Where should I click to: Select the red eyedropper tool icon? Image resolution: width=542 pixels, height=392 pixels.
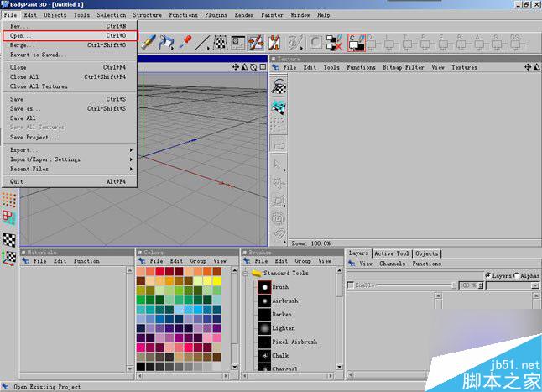click(185, 42)
